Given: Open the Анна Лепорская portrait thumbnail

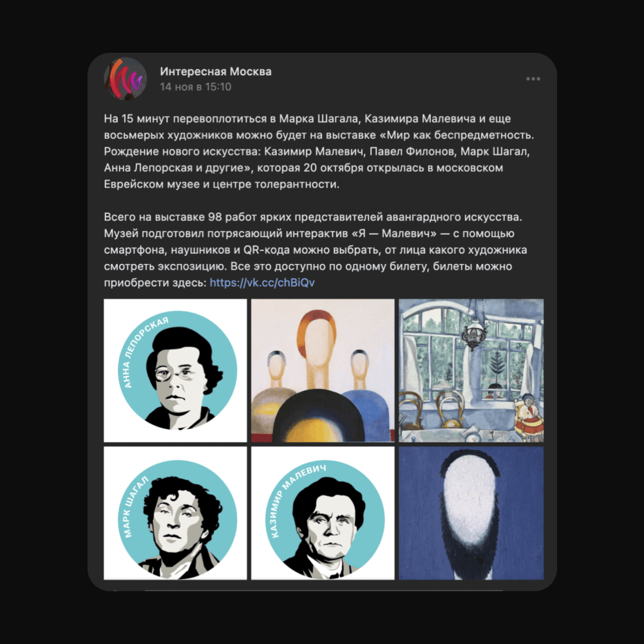Looking at the screenshot, I should point(175,370).
